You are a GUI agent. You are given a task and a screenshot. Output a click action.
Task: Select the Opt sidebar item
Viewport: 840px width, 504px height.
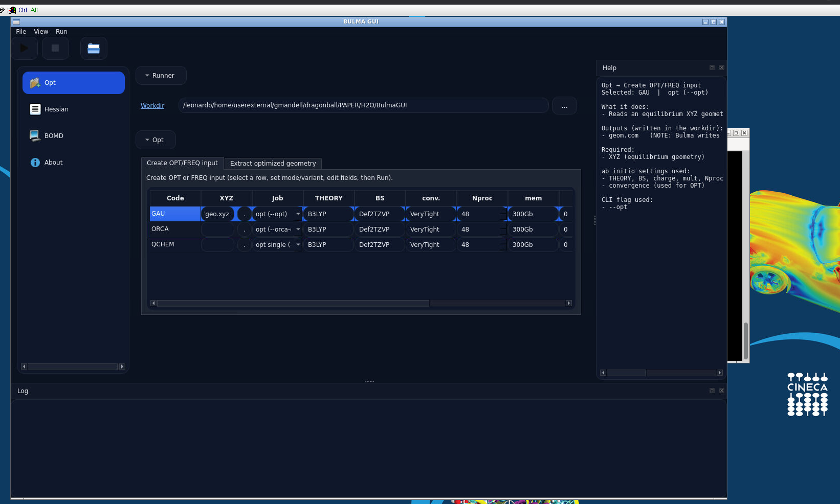tap(74, 83)
